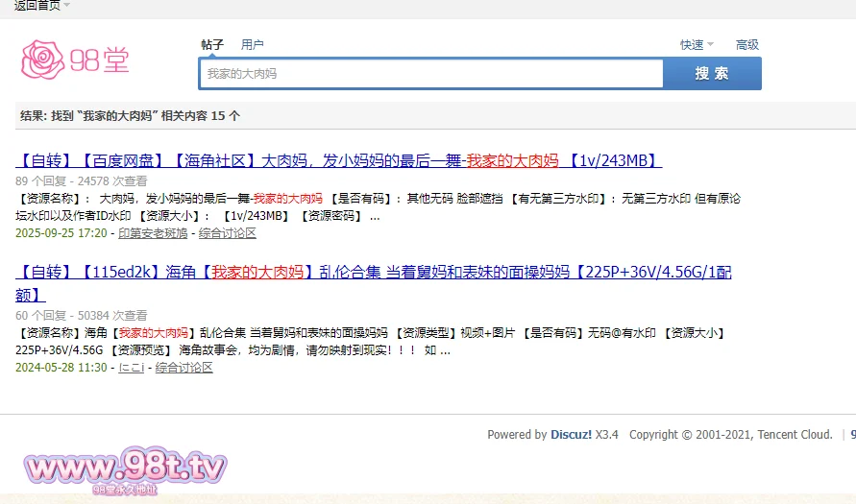The width and height of the screenshot is (856, 504).
Task: Click the 98堂 logo text
Action: [99, 61]
